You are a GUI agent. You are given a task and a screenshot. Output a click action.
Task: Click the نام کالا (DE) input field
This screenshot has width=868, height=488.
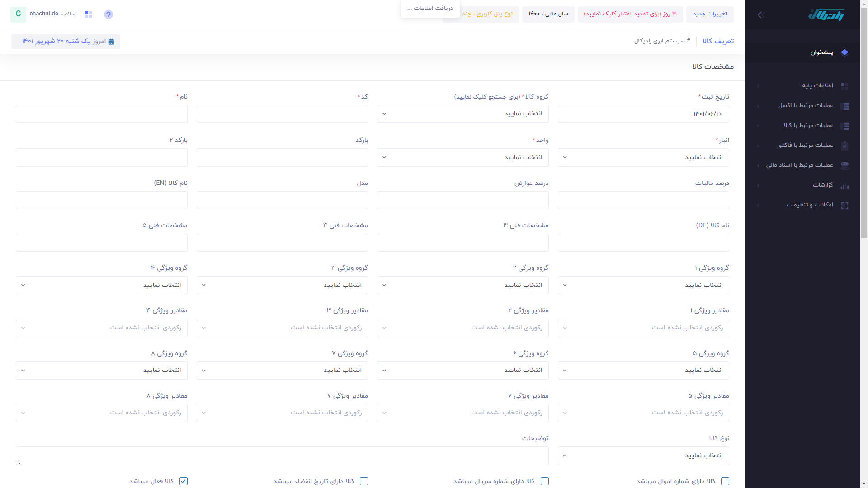coord(643,243)
